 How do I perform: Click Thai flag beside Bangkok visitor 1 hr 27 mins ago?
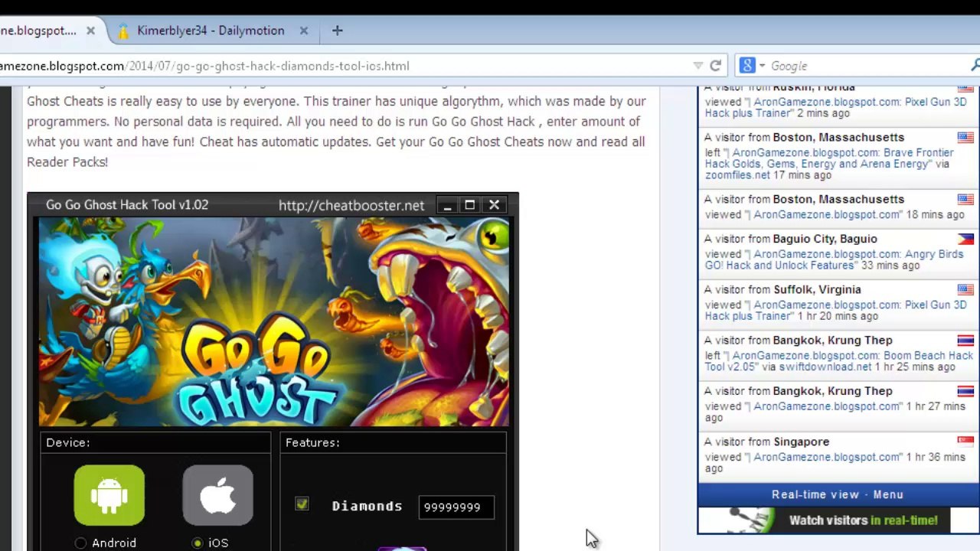pos(965,391)
